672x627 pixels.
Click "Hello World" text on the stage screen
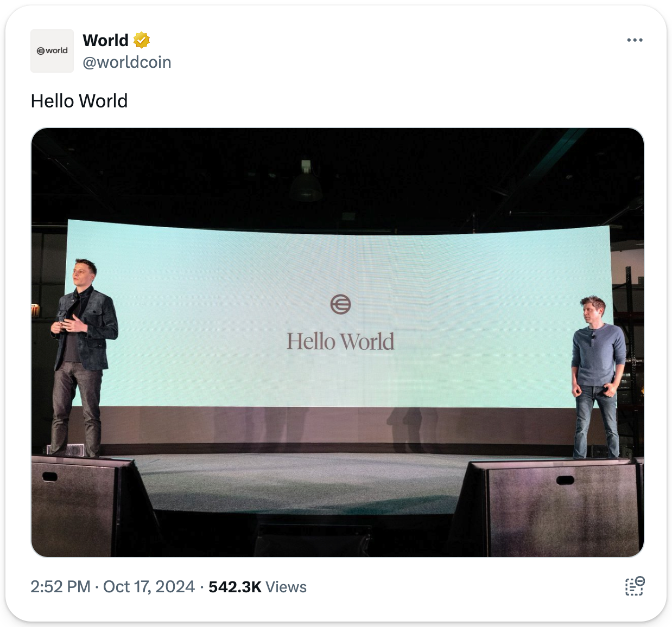[x=340, y=342]
